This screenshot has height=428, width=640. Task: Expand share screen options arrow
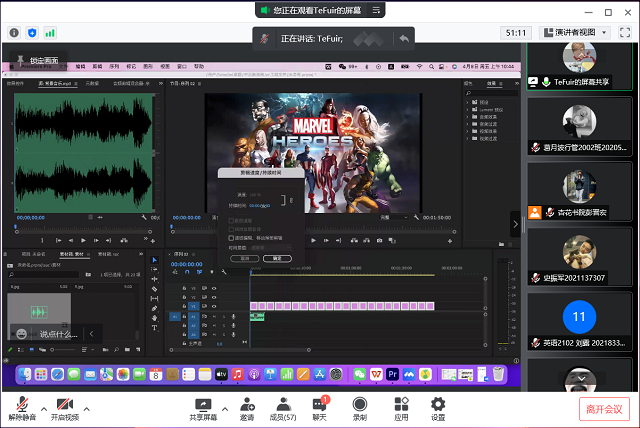[225, 409]
